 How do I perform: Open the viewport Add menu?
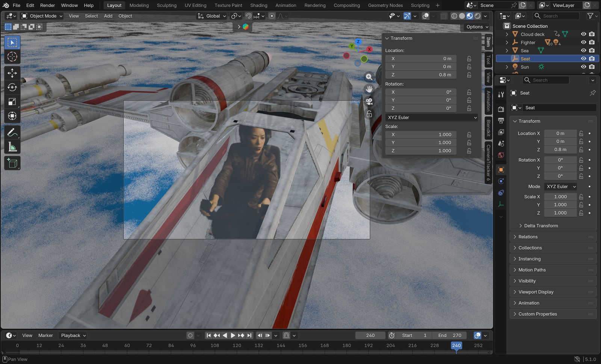[x=108, y=16]
